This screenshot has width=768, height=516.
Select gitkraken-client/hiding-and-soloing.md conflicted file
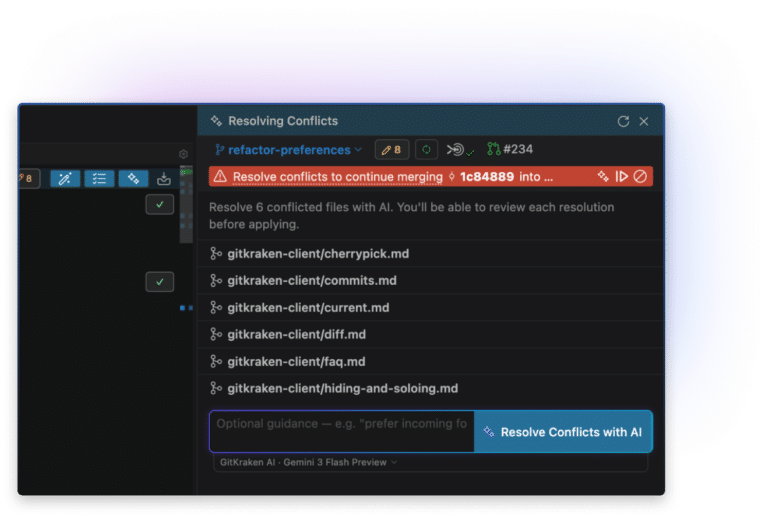coord(431,388)
